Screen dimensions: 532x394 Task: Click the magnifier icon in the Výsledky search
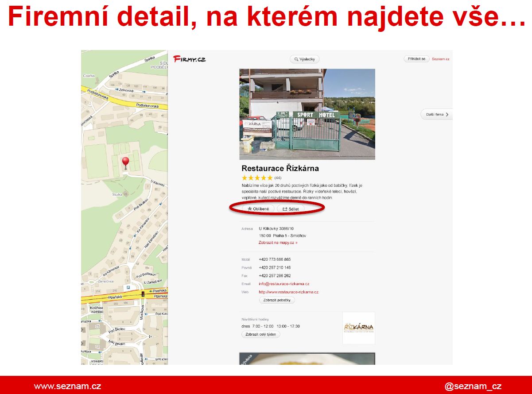coord(295,59)
